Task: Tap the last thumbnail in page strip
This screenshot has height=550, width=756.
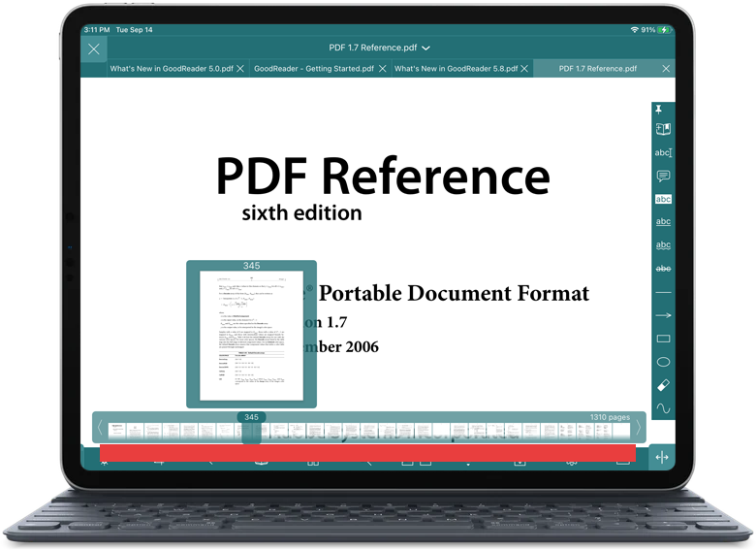Action: tap(621, 431)
